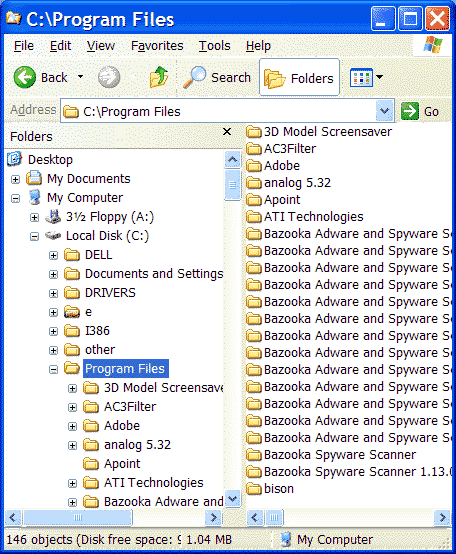
Task: Select the Local Disk (C:) drive icon
Action: (53, 235)
